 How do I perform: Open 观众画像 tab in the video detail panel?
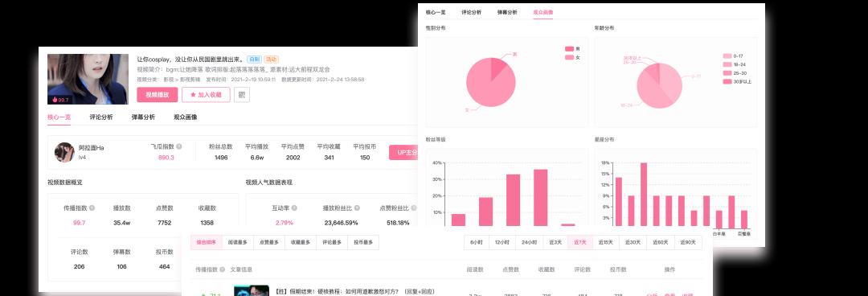[186, 117]
